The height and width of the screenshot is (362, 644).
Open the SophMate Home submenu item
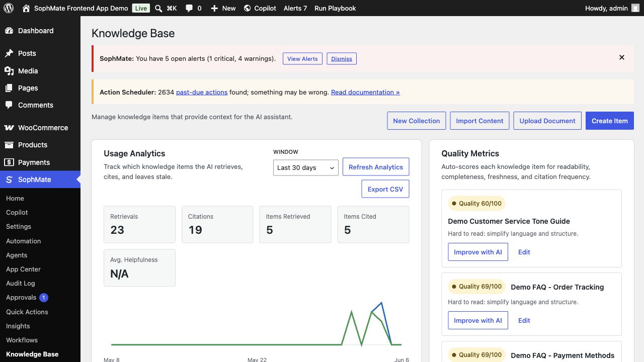point(15,198)
